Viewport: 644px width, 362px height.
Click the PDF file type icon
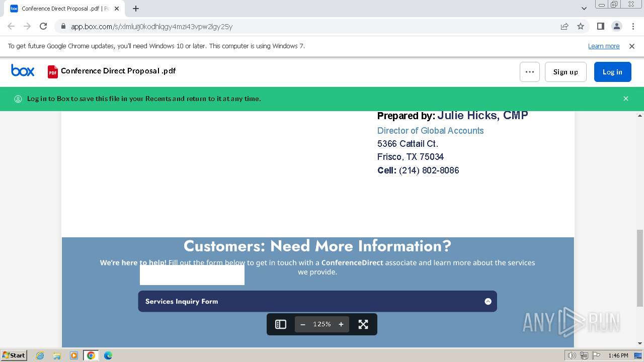(x=53, y=72)
